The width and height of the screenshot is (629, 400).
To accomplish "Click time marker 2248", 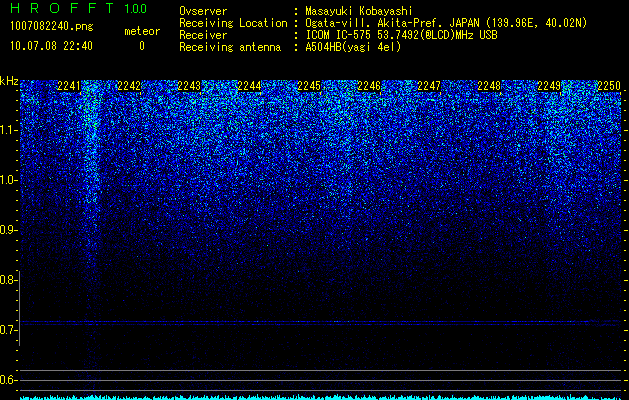I will [x=489, y=86].
